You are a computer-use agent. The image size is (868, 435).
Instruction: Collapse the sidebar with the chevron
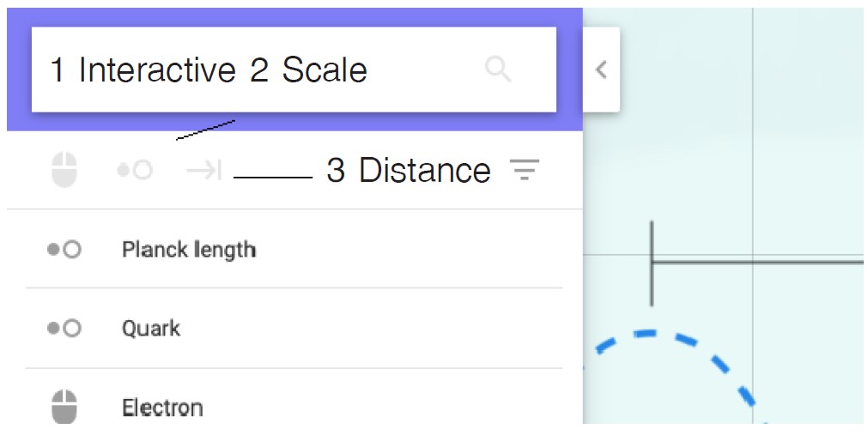tap(601, 69)
